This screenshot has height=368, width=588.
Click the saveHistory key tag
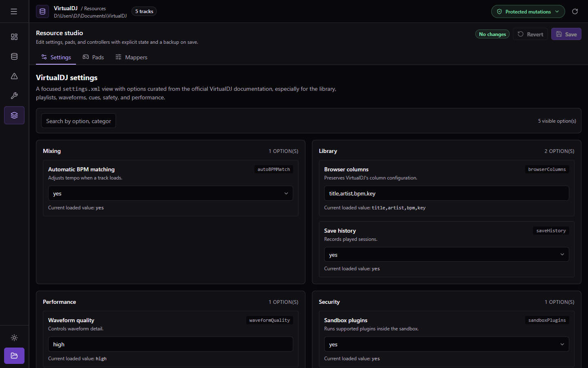551,231
